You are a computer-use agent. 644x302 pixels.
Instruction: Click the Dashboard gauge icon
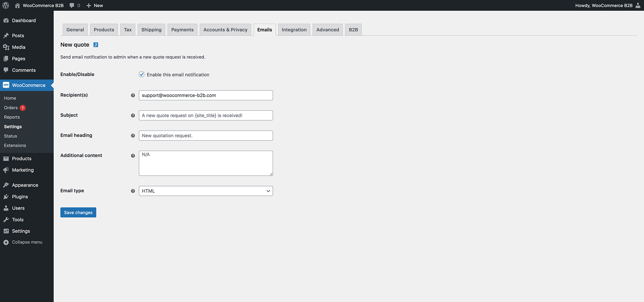[6, 20]
